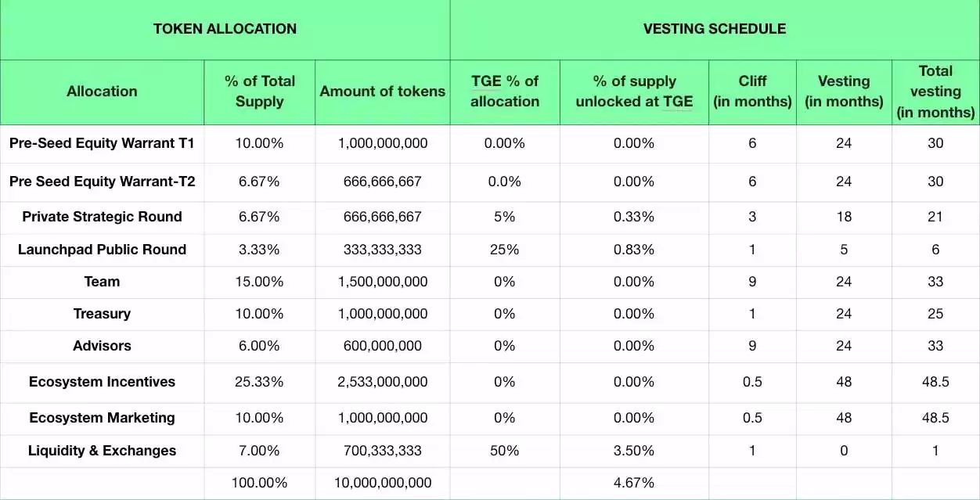Click the Advisors row label
980x500 pixels.
102,346
